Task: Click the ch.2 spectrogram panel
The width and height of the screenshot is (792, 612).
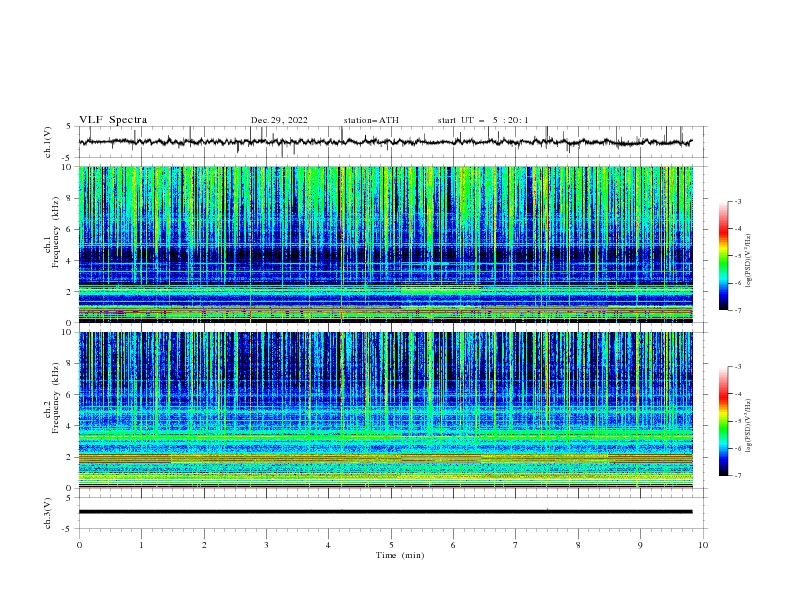Action: [x=385, y=410]
